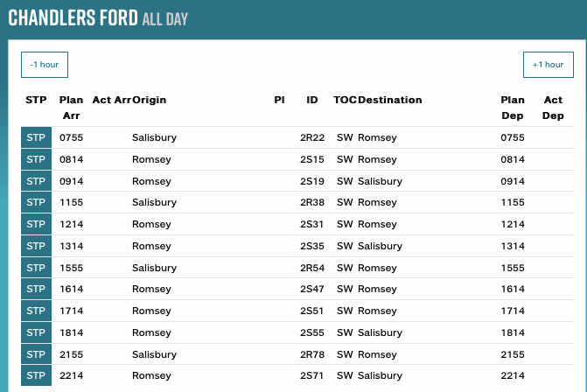Select train ID 2S19 to Salisbury

(x=312, y=182)
